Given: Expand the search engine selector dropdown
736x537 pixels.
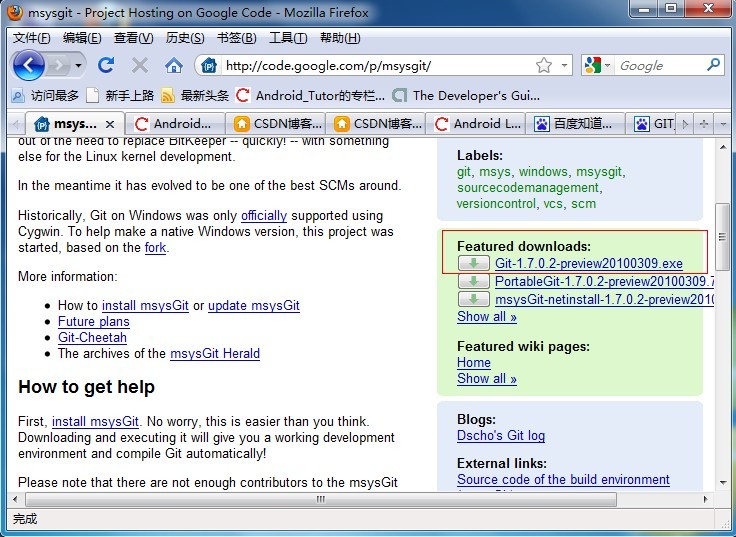Looking at the screenshot, I should 607,65.
